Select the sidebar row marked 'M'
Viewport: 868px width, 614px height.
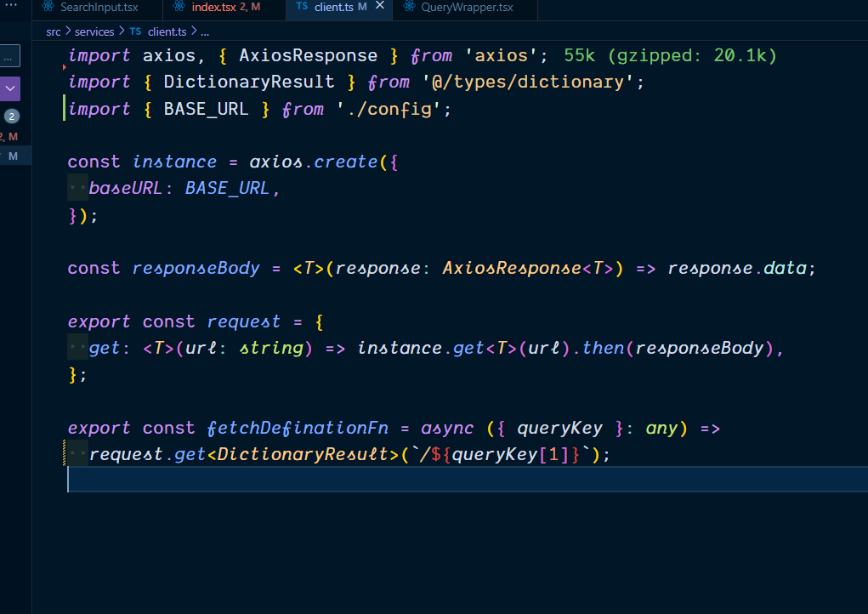tap(15, 156)
